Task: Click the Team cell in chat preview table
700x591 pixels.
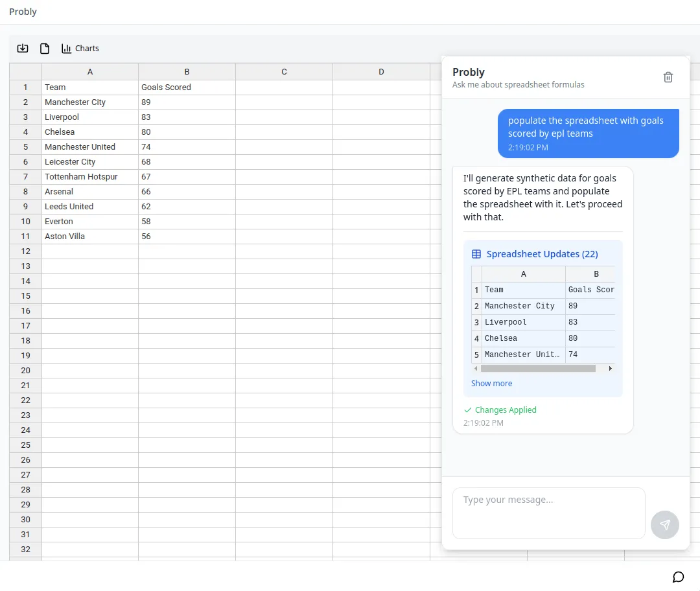Action: coord(524,290)
